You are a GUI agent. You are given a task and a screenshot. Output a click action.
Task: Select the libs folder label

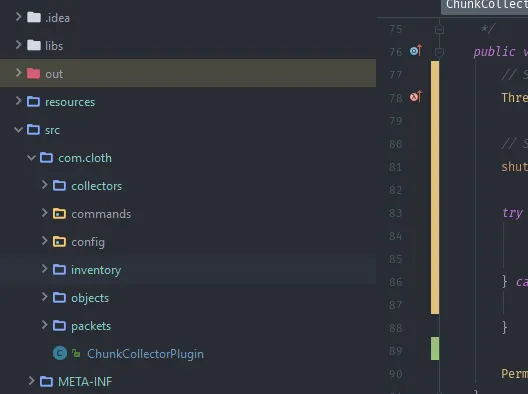[x=54, y=45]
